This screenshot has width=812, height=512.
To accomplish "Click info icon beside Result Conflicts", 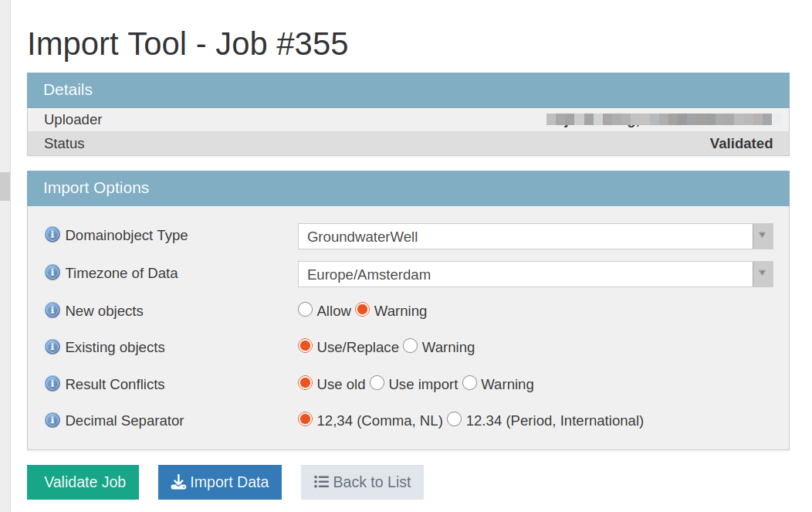I will (x=52, y=384).
